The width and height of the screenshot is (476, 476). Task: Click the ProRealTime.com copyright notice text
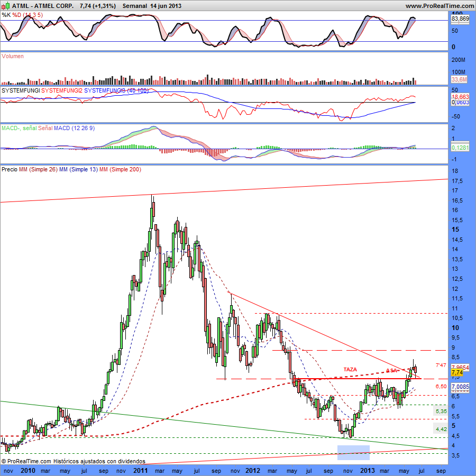tap(74, 461)
